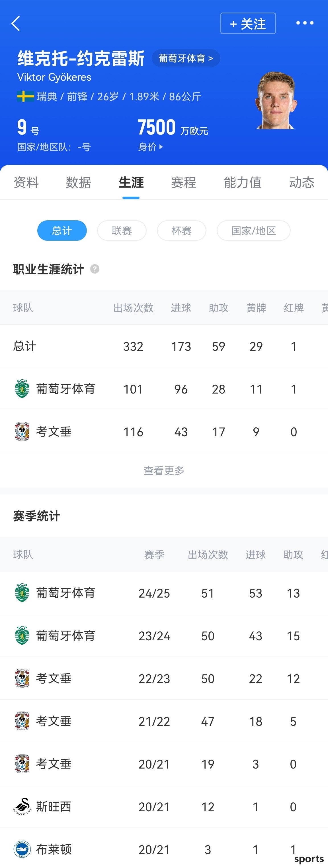Tap the Sweden flag icon

[26, 96]
